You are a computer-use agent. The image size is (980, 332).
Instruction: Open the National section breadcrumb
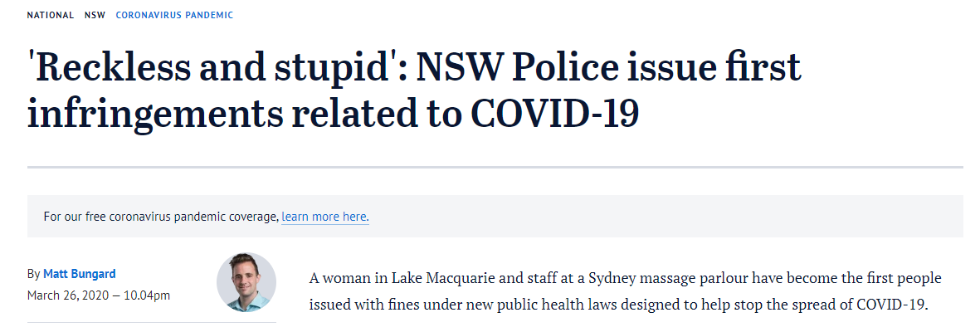click(x=51, y=16)
